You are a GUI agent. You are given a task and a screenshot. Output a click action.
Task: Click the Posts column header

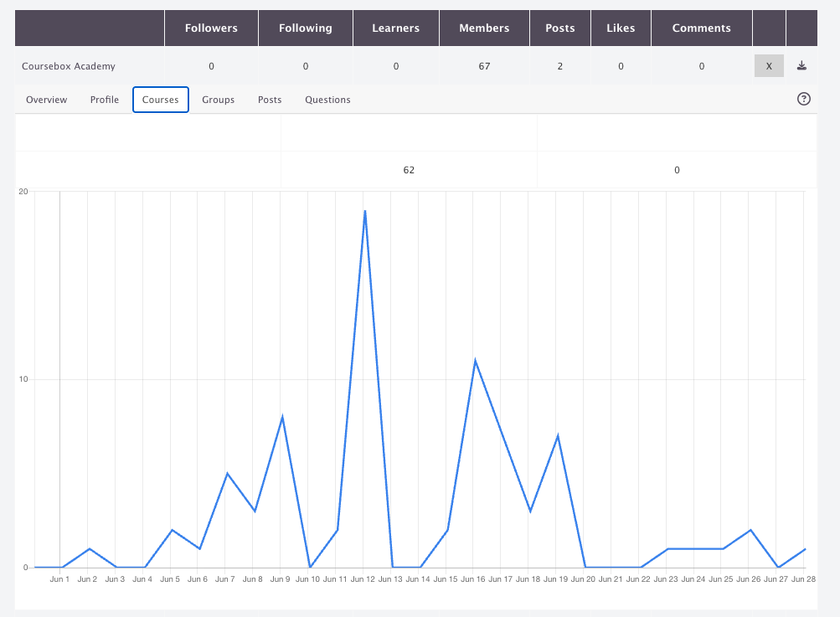click(x=559, y=28)
